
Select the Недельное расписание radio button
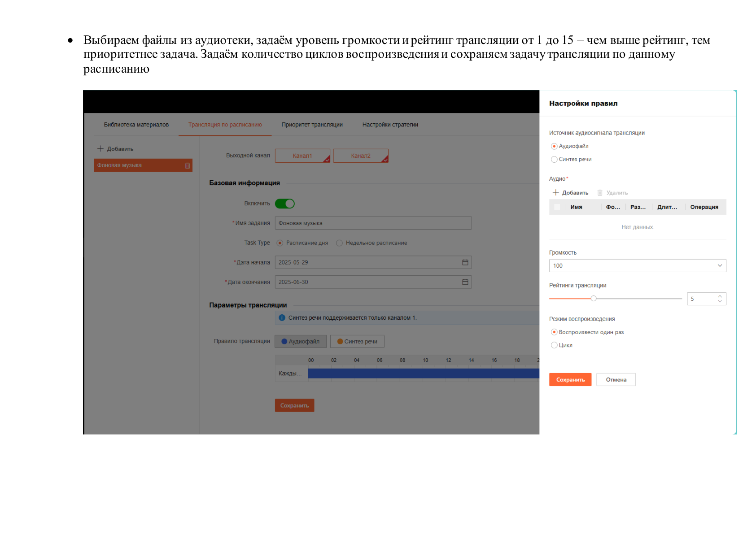coord(339,243)
